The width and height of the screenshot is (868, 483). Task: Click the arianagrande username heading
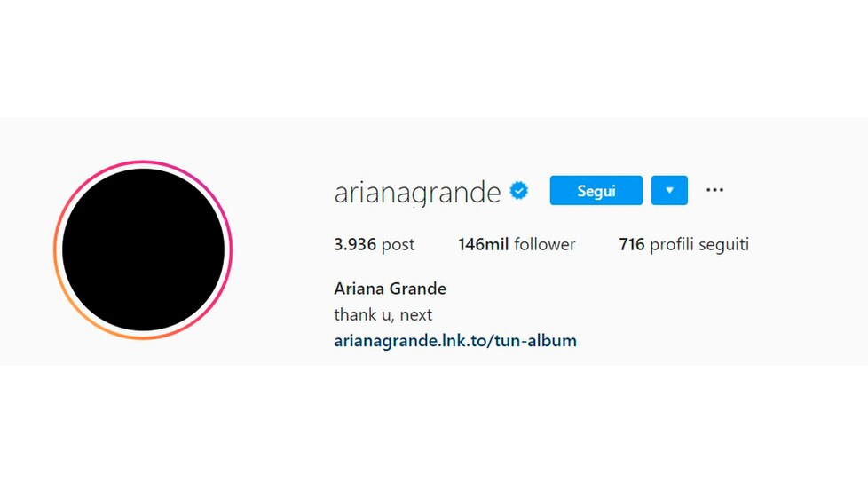click(417, 192)
